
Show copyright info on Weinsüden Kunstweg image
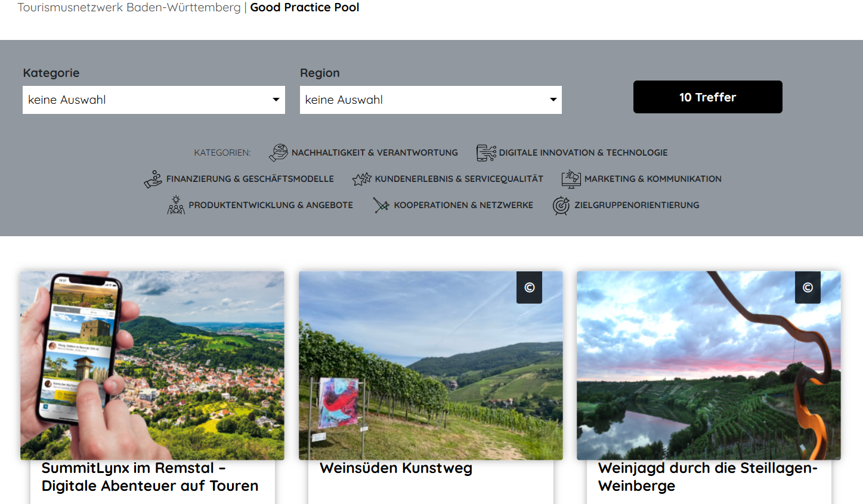pos(529,287)
